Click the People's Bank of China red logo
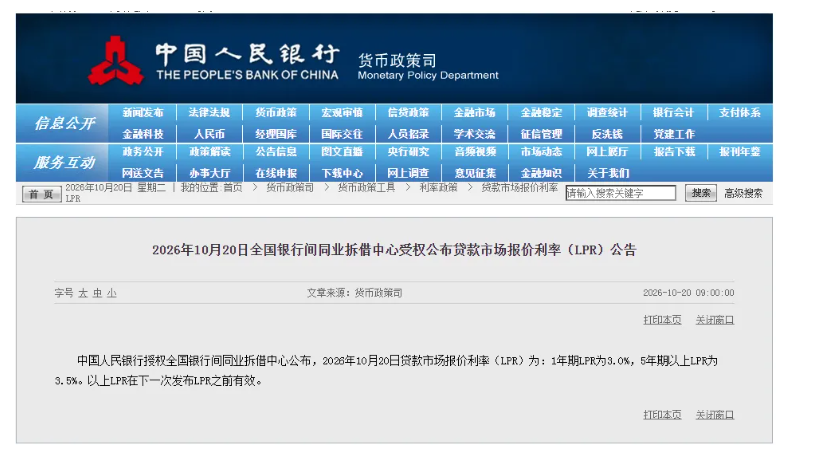Viewport: 825px width, 452px height. point(115,61)
